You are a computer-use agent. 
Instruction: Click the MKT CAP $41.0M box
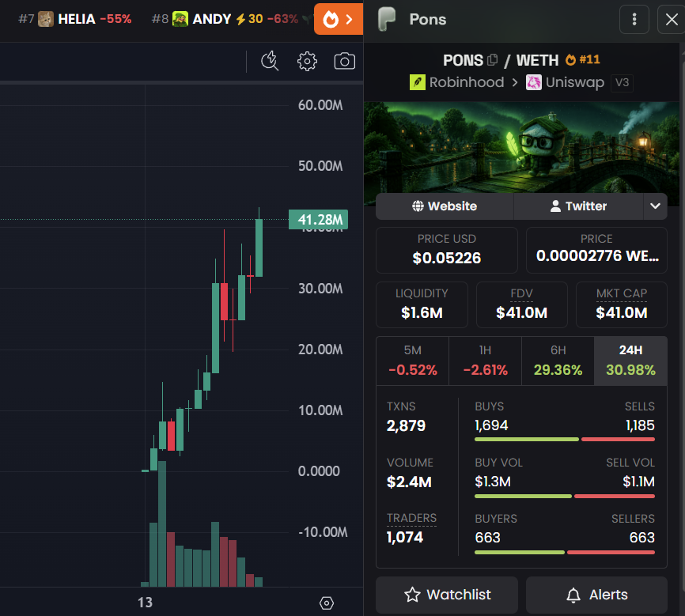coord(621,304)
